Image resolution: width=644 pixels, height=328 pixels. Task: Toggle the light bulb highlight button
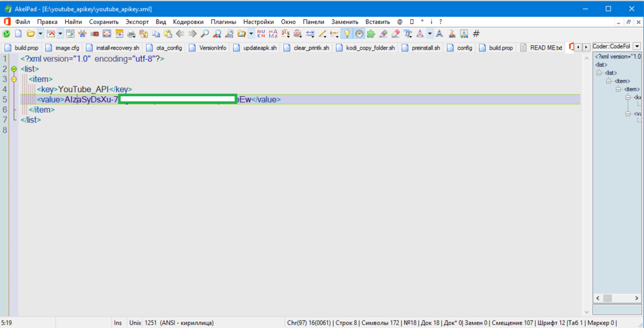(x=346, y=34)
